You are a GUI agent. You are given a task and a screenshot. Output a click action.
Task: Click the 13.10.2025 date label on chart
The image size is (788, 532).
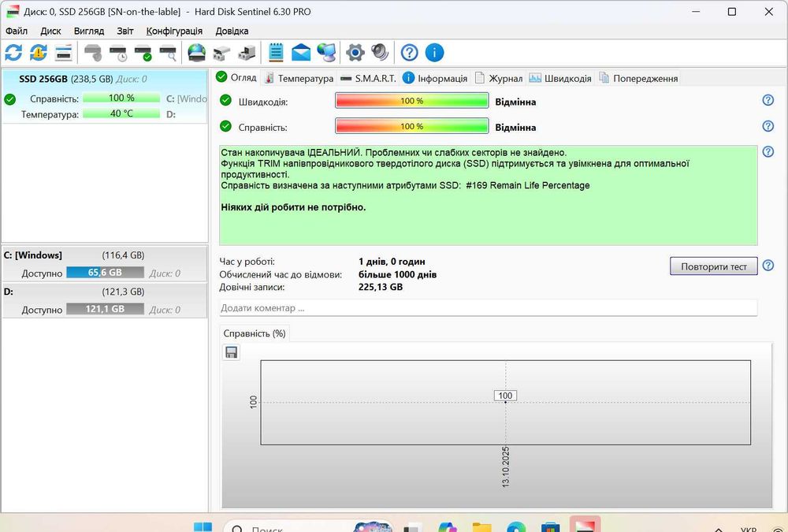[x=506, y=467]
